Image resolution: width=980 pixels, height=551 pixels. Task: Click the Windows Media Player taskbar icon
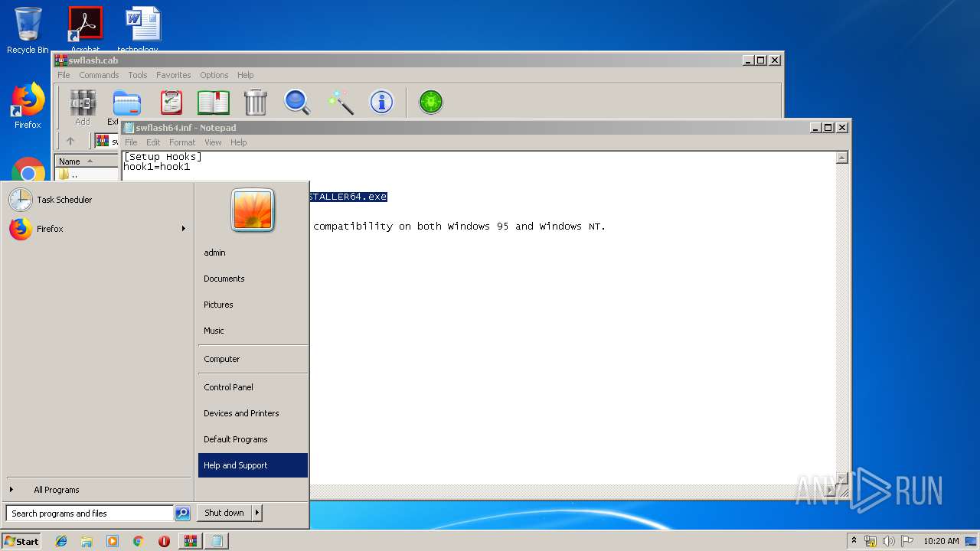[113, 541]
